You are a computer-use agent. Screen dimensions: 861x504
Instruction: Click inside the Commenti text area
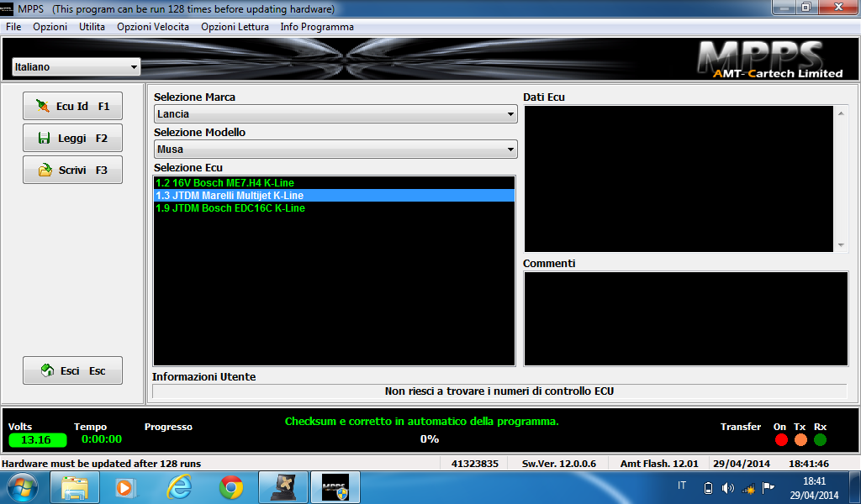tap(686, 318)
